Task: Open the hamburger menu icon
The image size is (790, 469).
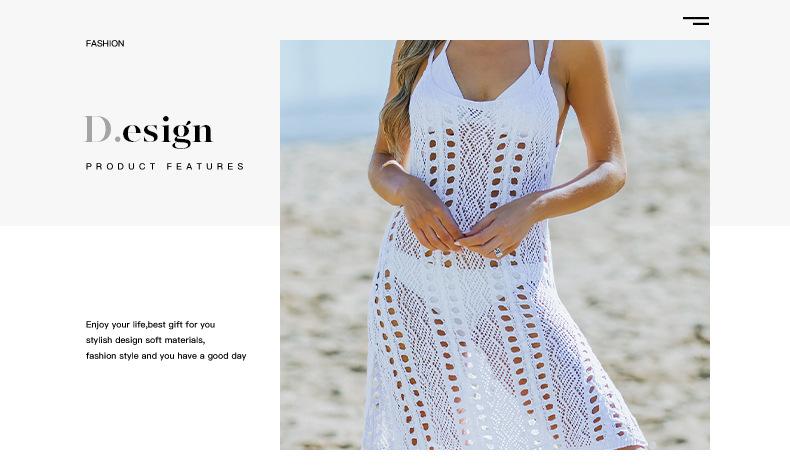Action: pyautogui.click(x=696, y=21)
